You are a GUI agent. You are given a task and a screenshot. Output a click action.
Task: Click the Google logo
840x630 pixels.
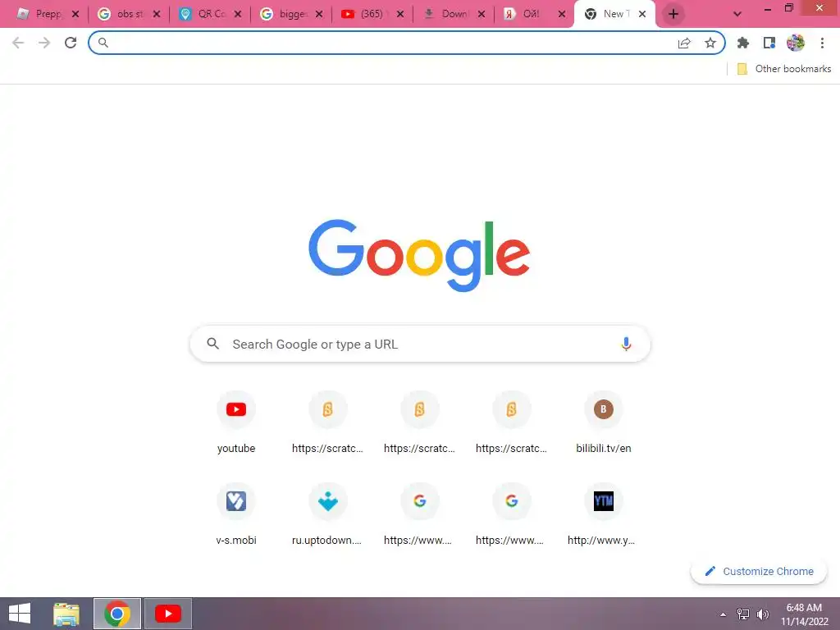tap(419, 255)
